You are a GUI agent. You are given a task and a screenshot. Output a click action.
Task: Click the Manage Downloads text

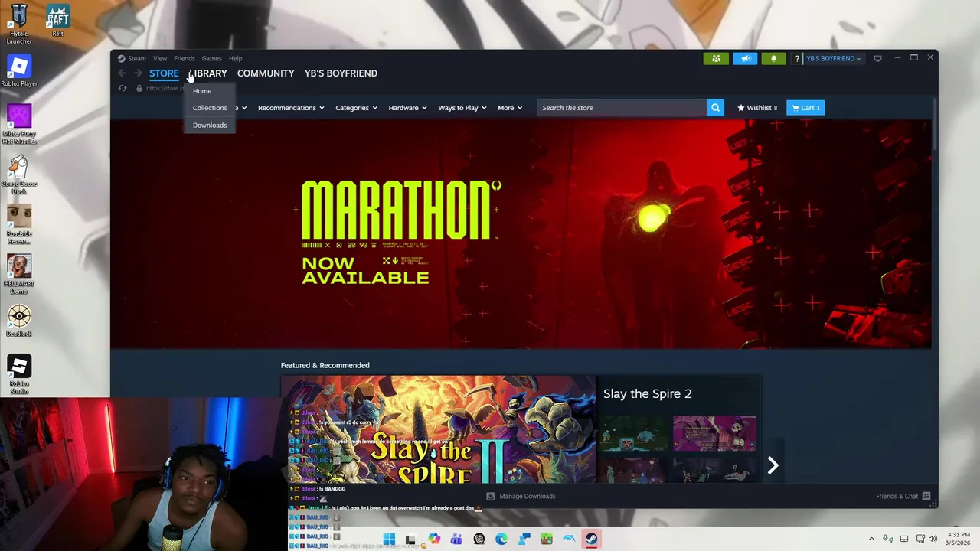click(x=528, y=496)
